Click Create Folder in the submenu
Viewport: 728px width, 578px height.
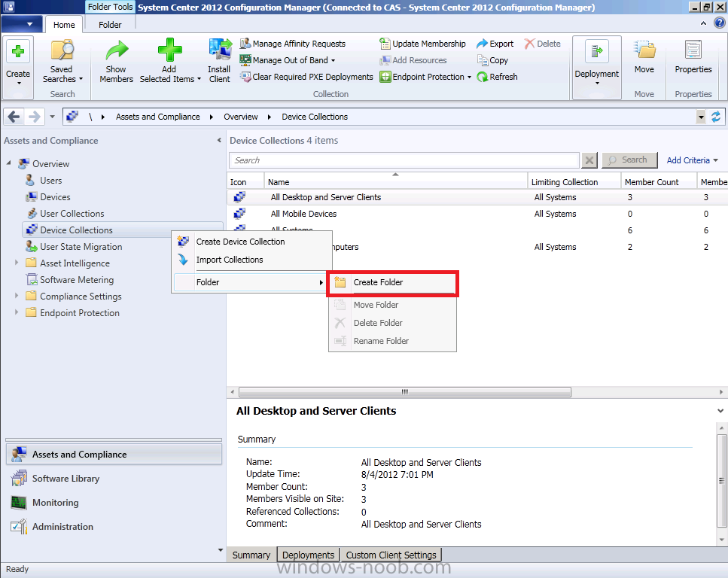point(393,282)
